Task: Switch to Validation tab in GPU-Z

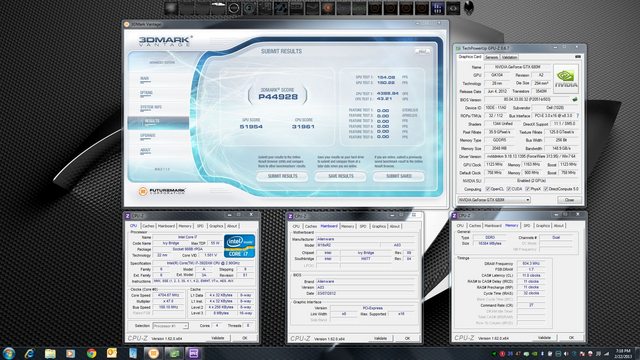Action: (x=509, y=57)
